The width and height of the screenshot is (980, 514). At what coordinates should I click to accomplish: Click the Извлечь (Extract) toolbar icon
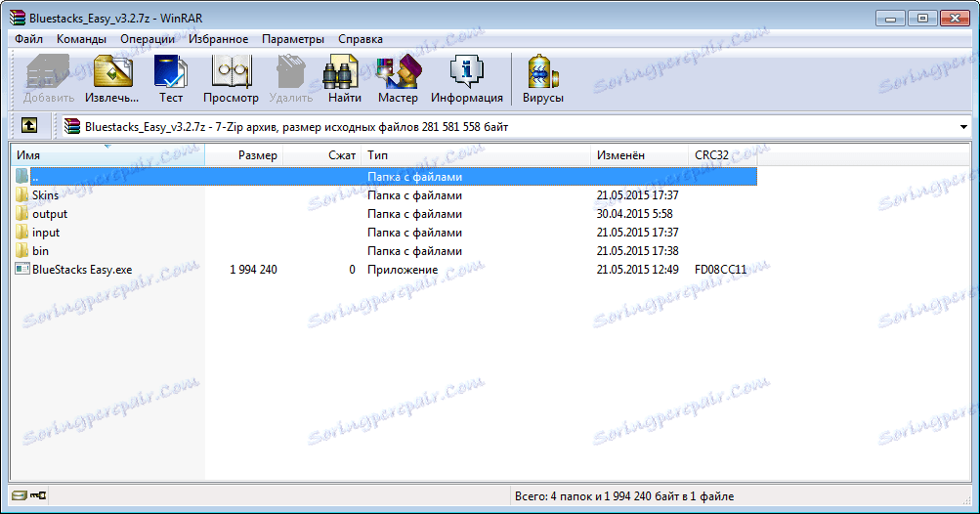coord(112,78)
